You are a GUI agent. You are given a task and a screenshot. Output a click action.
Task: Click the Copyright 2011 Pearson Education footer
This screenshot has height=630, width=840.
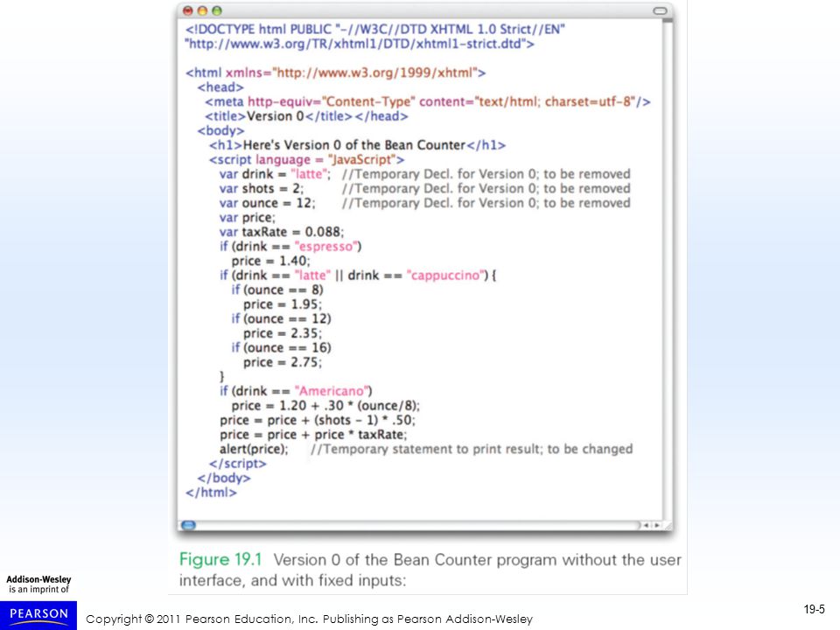pyautogui.click(x=309, y=619)
